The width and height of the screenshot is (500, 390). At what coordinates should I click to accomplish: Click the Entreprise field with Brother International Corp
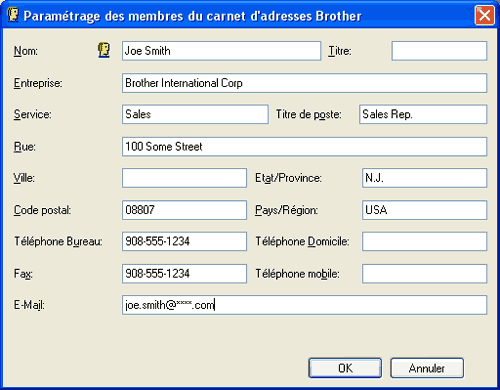[304, 83]
